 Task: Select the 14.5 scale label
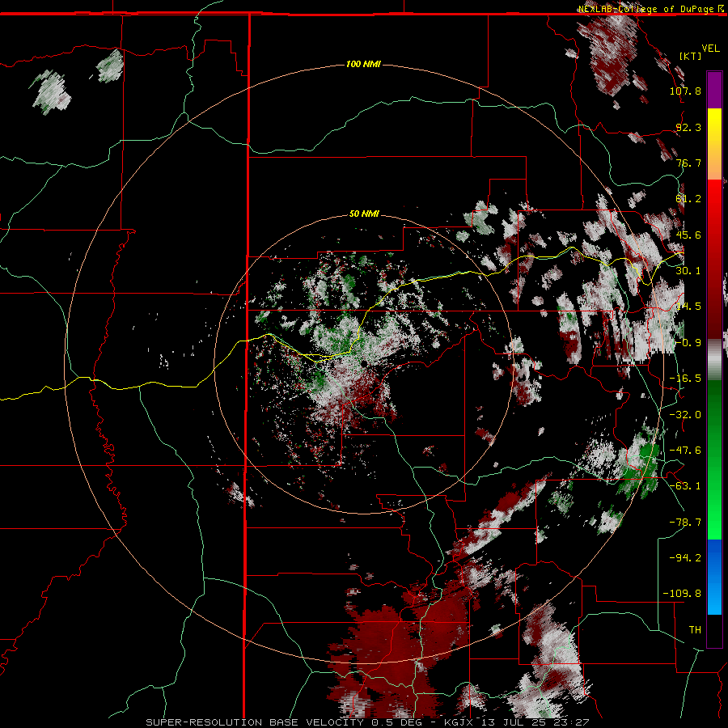click(688, 307)
